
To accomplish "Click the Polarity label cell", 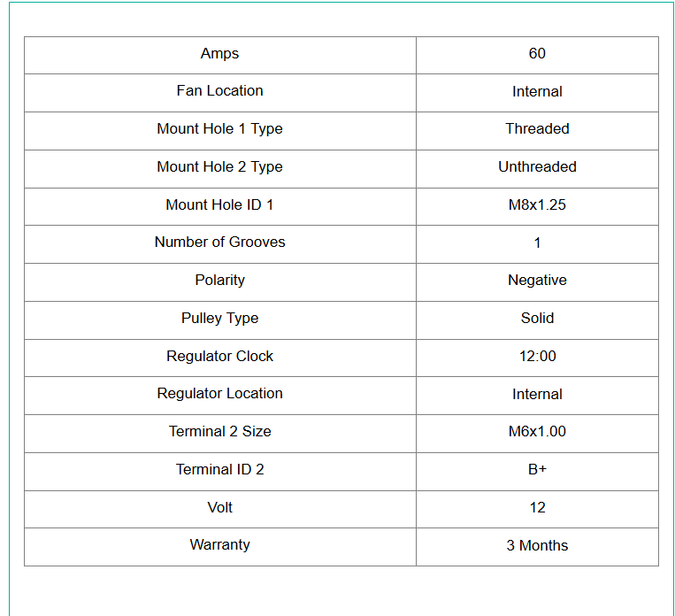I will coord(219,281).
